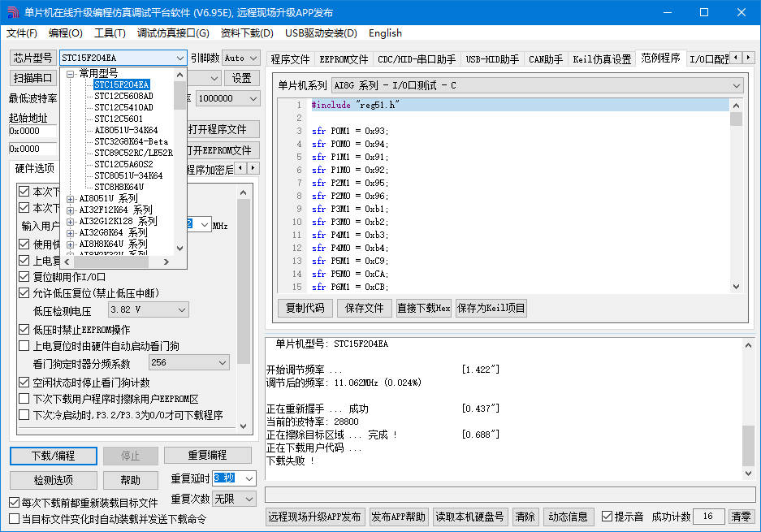
Task: Expand the AI8H8K64U 系列 tree node
Action: point(71,244)
